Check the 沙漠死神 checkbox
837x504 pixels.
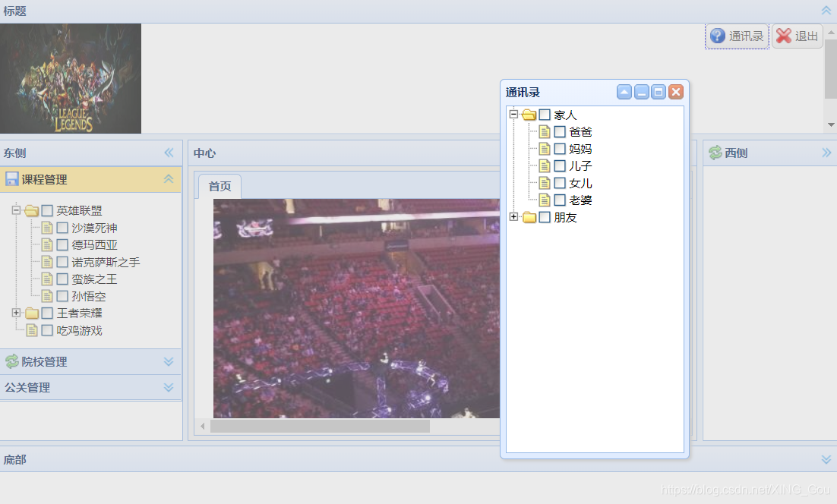(x=62, y=228)
